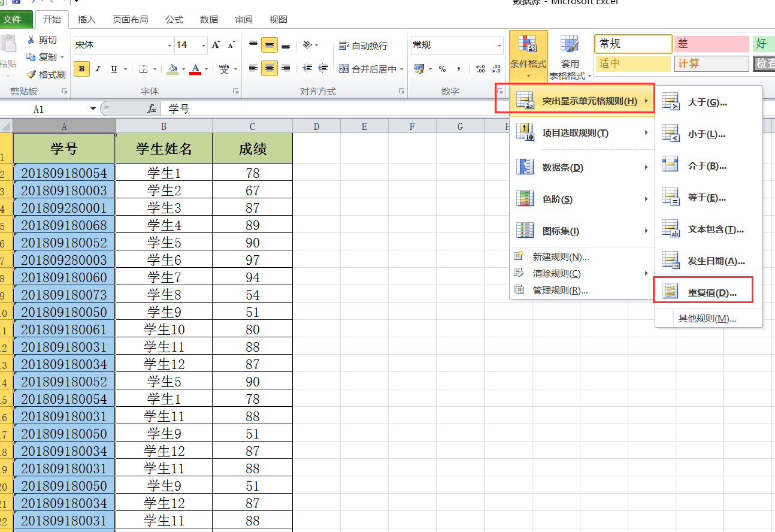Toggle italic formatting
This screenshot has width=775, height=532.
(98, 69)
